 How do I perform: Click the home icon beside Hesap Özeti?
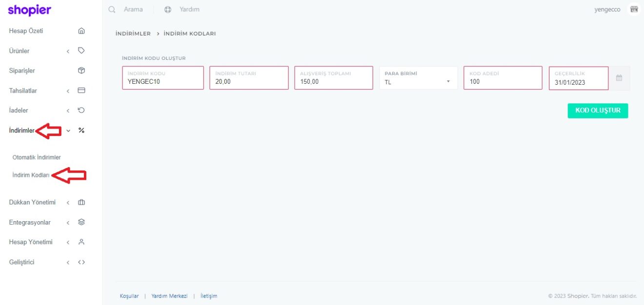coord(81,31)
